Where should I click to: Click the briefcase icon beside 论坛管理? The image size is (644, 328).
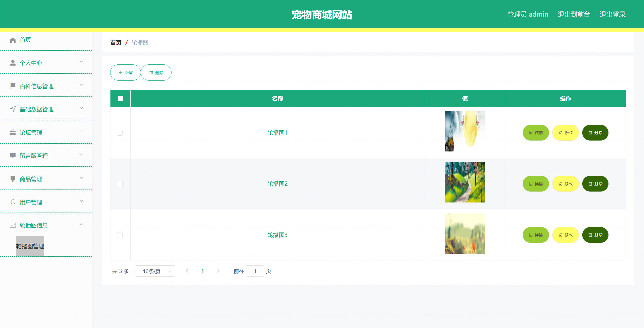(13, 132)
